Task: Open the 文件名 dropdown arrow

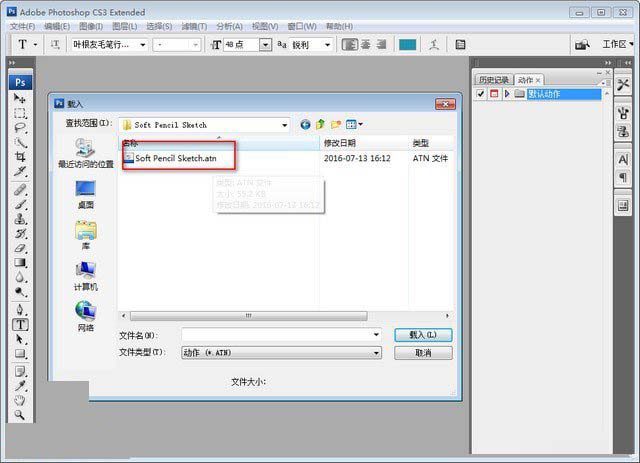Action: pyautogui.click(x=376, y=335)
